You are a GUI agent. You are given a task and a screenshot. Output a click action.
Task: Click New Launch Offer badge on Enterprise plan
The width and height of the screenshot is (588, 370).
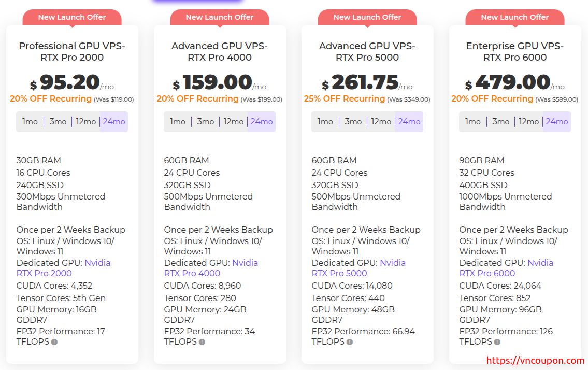pyautogui.click(x=514, y=17)
